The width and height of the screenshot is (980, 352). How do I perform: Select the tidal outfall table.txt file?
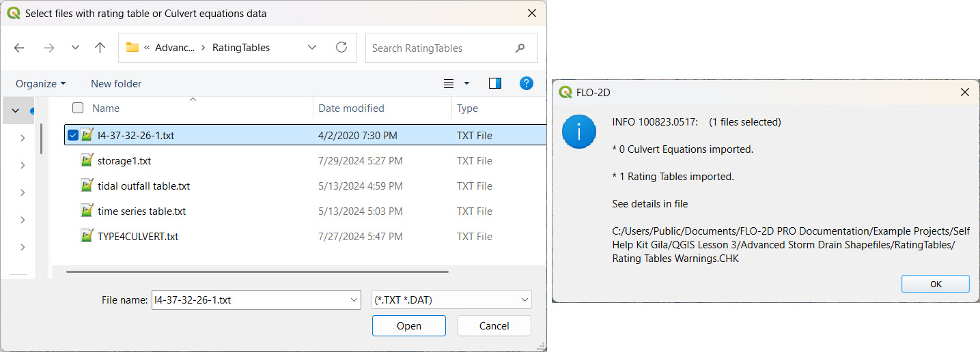pyautogui.click(x=143, y=186)
